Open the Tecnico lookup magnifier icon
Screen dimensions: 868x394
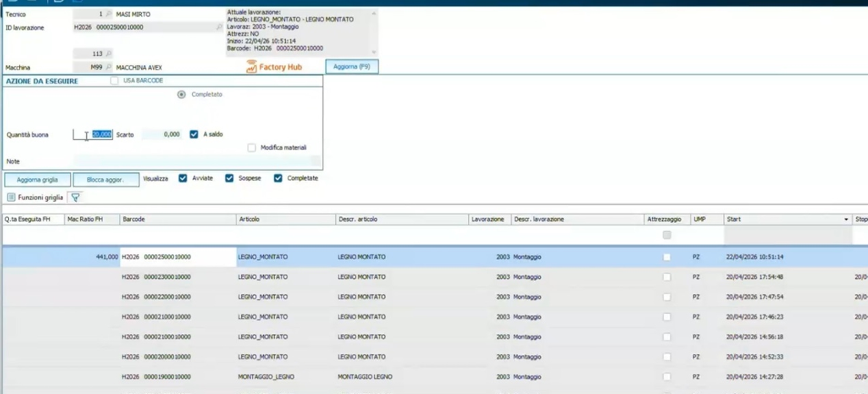coord(108,14)
